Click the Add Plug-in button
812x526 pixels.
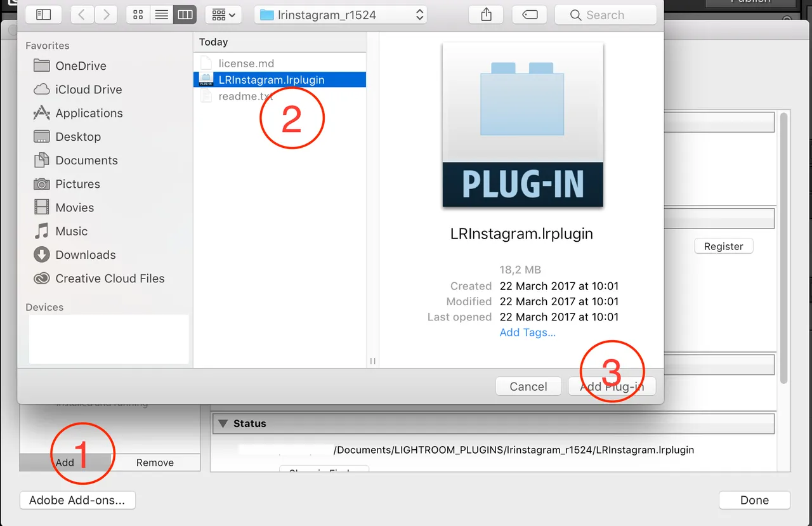click(612, 386)
